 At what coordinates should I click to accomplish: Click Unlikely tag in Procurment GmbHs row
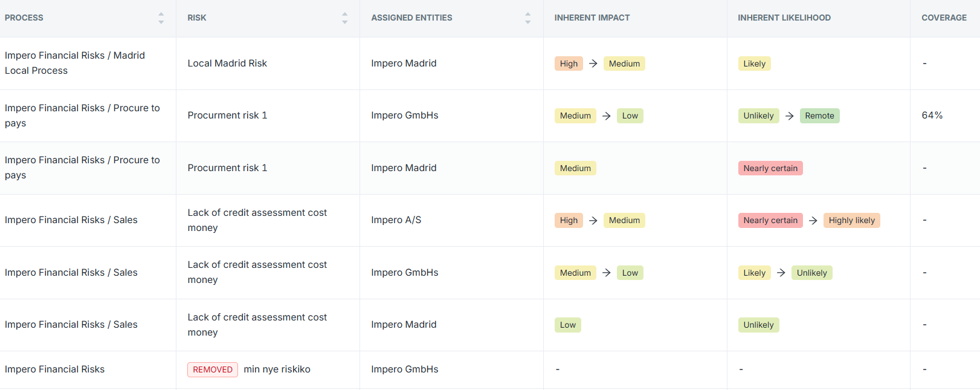[758, 115]
